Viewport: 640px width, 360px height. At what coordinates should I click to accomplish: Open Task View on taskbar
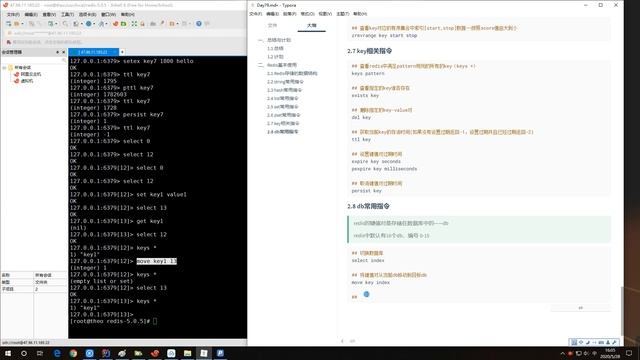(40, 353)
